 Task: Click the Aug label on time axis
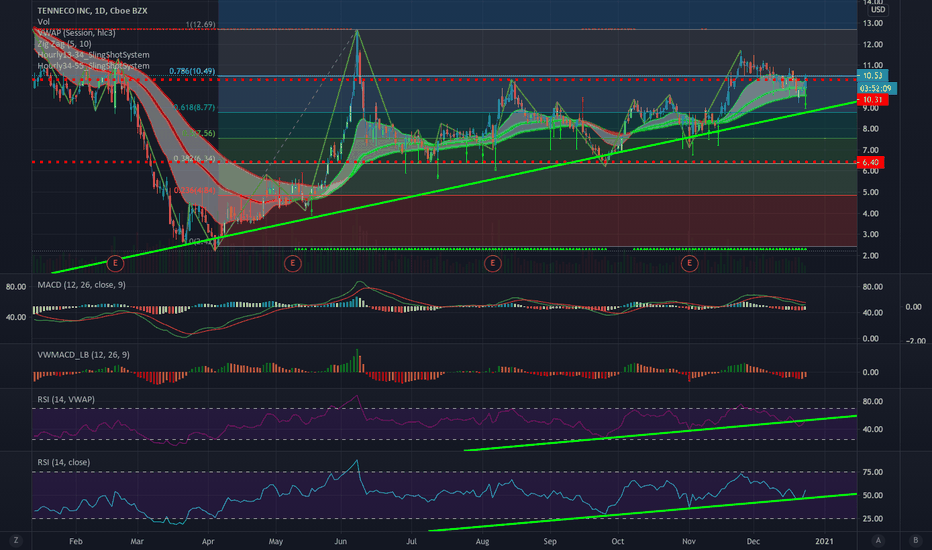[x=482, y=542]
